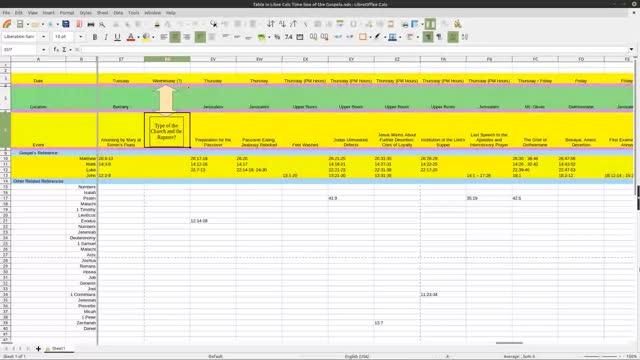Open the Borders dropdown arrow

pyautogui.click(x=370, y=37)
